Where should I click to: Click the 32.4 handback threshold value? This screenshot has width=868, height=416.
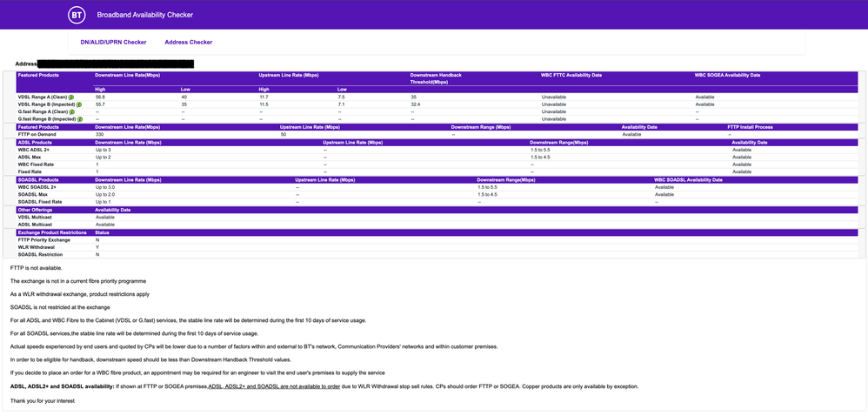415,104
